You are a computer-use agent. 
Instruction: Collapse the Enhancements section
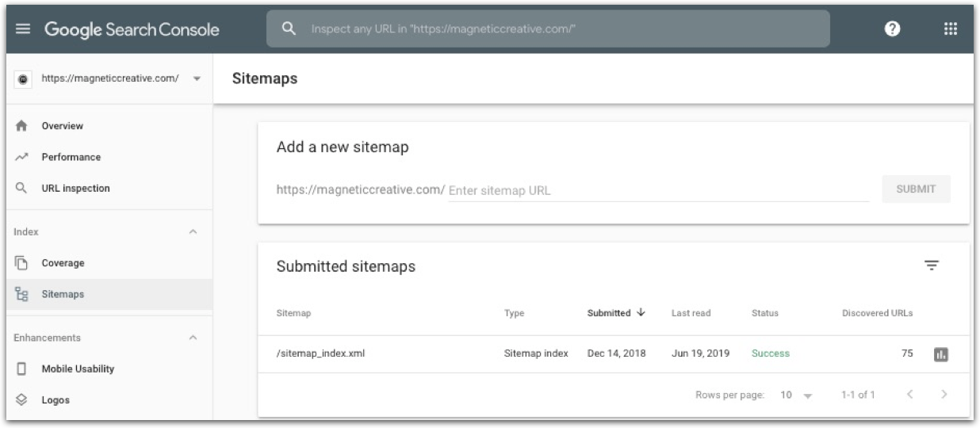pyautogui.click(x=193, y=338)
